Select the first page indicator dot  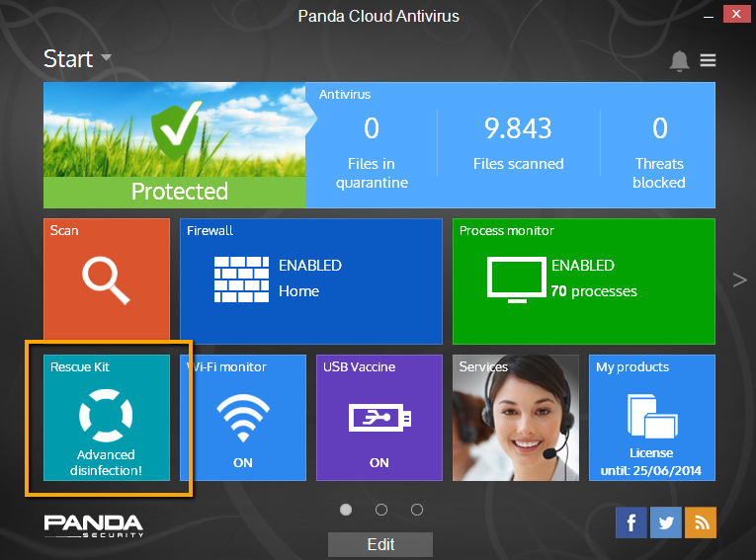pyautogui.click(x=346, y=510)
